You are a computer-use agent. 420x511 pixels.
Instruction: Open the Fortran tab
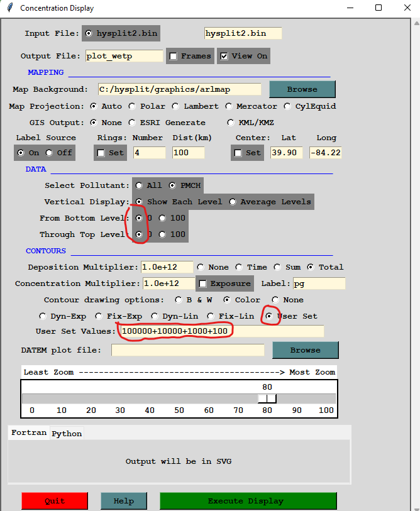pos(29,433)
